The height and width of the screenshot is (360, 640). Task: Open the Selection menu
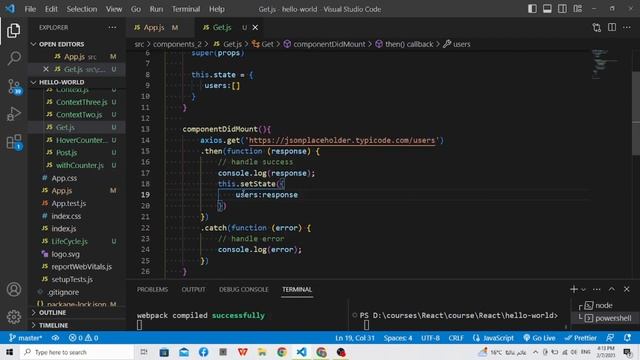82,9
